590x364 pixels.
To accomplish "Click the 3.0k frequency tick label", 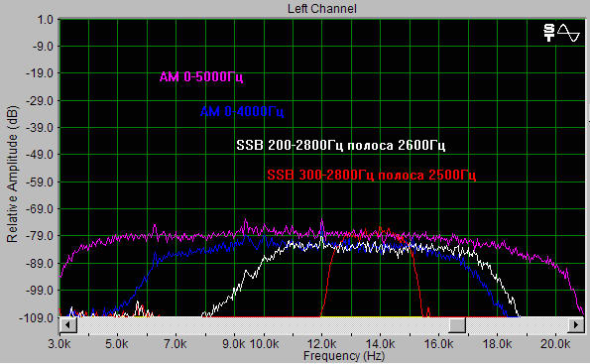I will pyautogui.click(x=59, y=344).
